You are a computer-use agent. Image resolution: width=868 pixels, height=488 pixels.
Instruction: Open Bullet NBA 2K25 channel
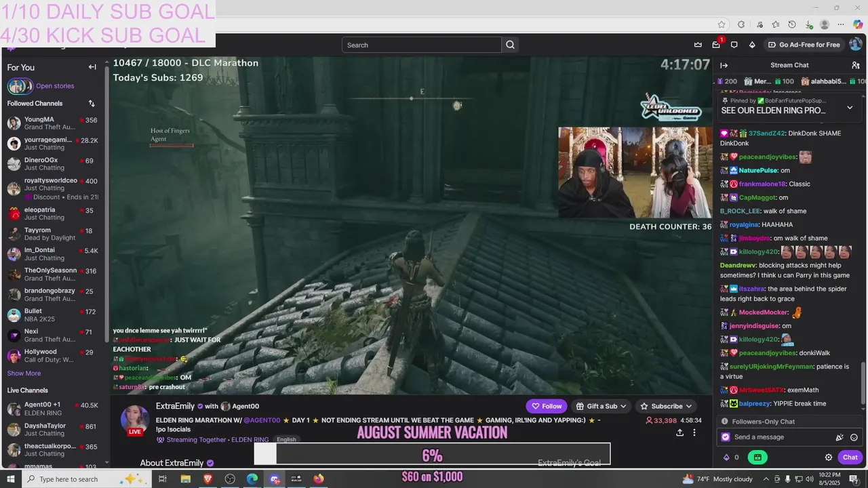coord(53,315)
